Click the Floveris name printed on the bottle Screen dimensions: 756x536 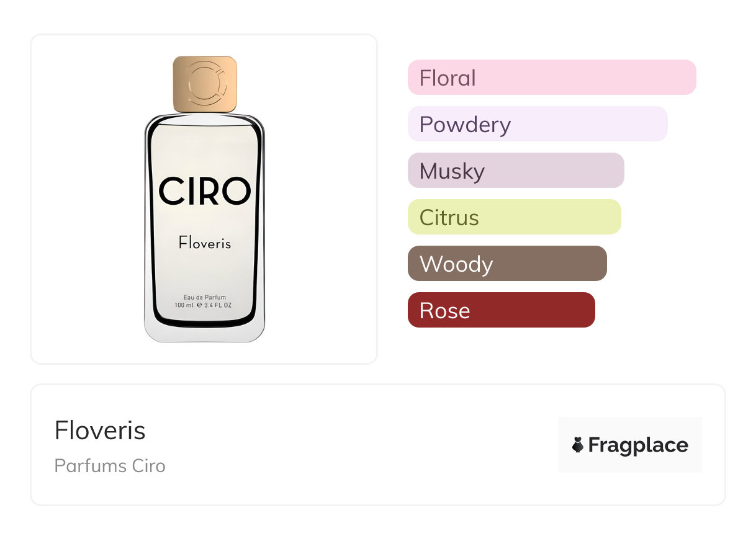click(205, 243)
